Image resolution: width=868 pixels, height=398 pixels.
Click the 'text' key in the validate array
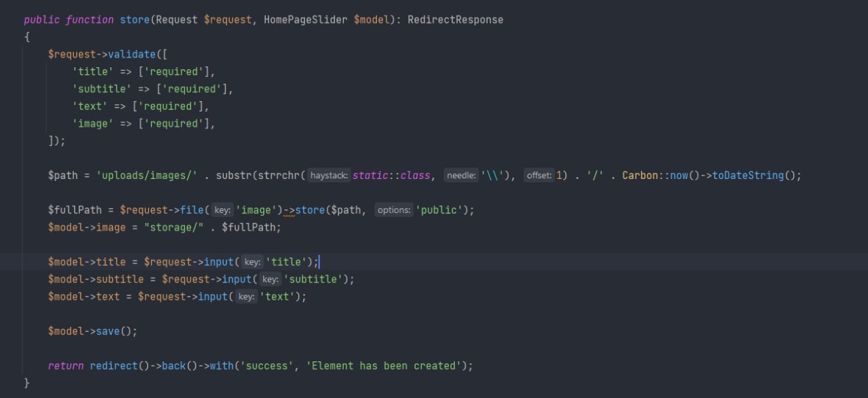(x=90, y=106)
